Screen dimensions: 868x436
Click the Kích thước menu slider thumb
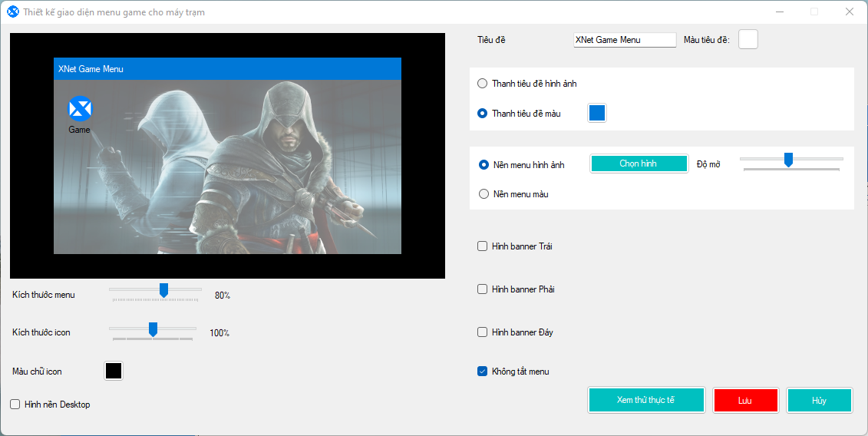coord(164,290)
